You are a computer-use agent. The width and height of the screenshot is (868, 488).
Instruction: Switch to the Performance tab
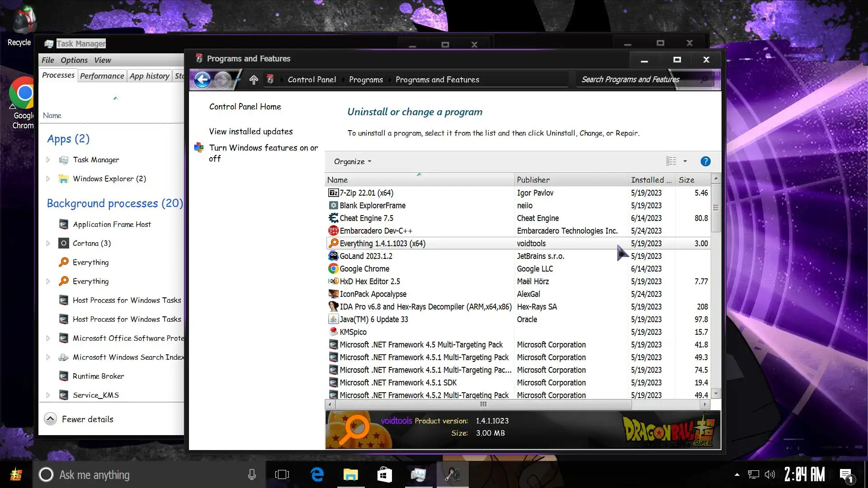click(102, 76)
